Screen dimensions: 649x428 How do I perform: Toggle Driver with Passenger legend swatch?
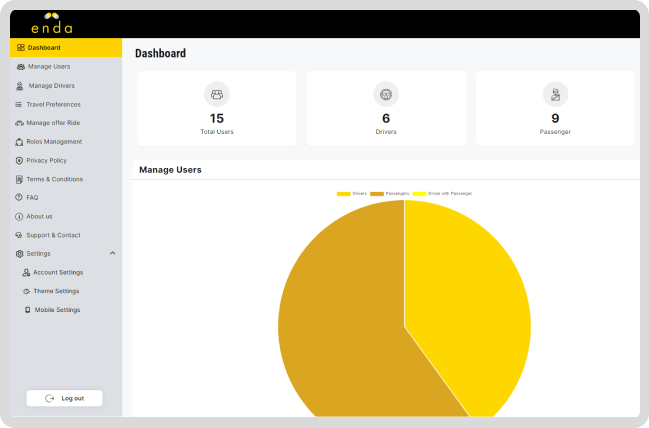point(419,194)
